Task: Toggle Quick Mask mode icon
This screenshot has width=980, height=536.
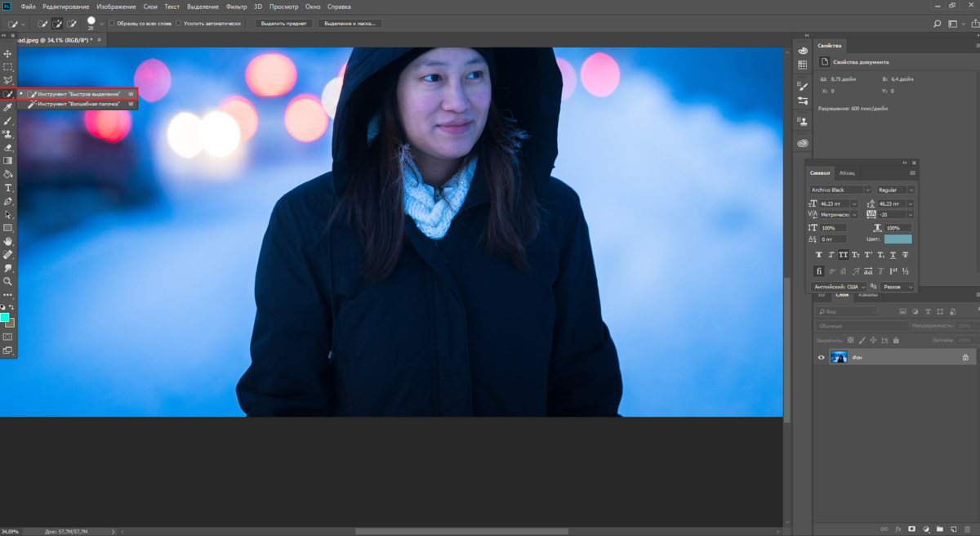Action: coord(8,336)
